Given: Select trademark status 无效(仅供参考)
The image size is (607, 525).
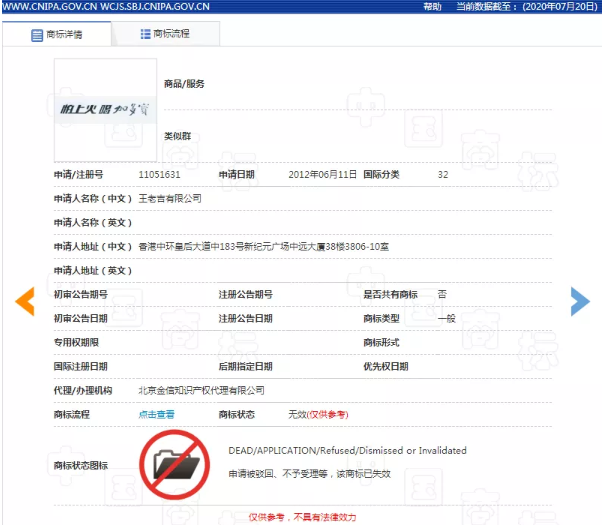Looking at the screenshot, I should 318,415.
